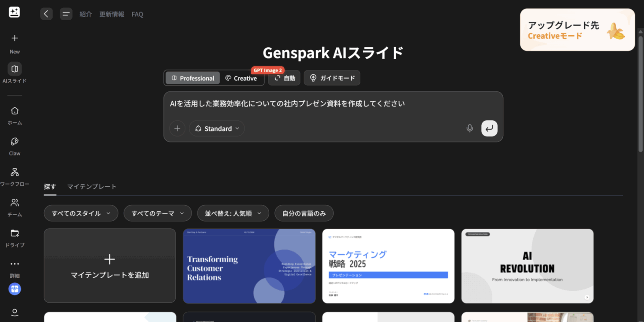The width and height of the screenshot is (644, 322).
Task: Click the back arrow button
Action: 46,14
